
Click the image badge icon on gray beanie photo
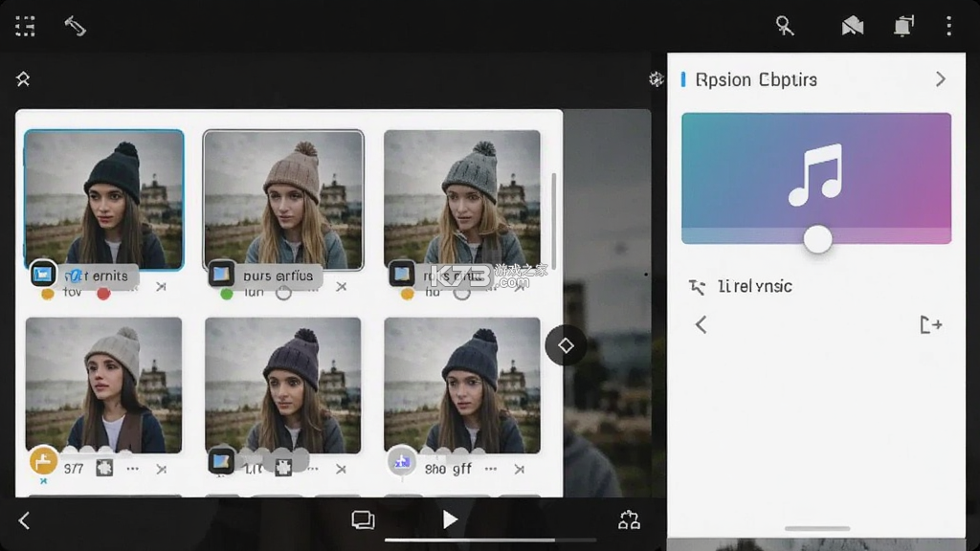click(401, 274)
